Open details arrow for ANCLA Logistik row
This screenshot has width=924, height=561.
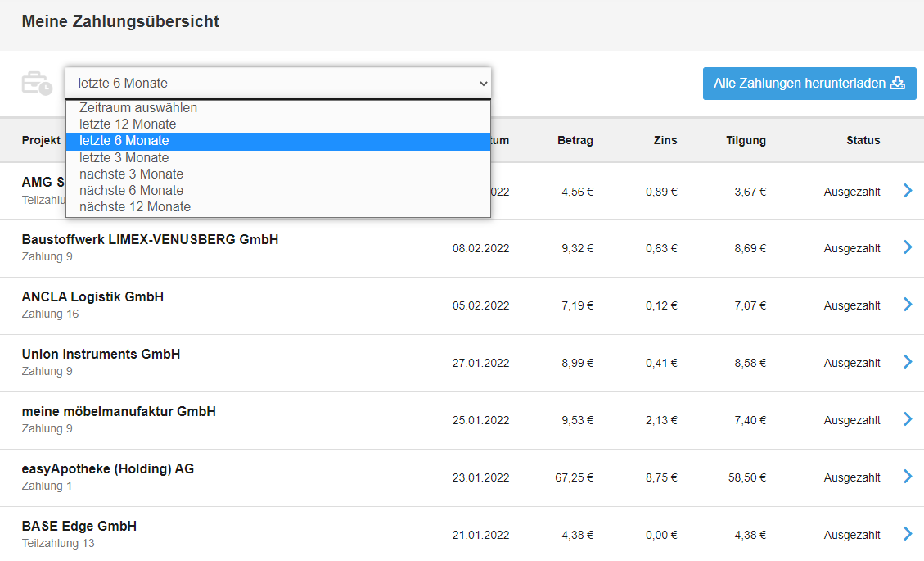[x=907, y=305]
